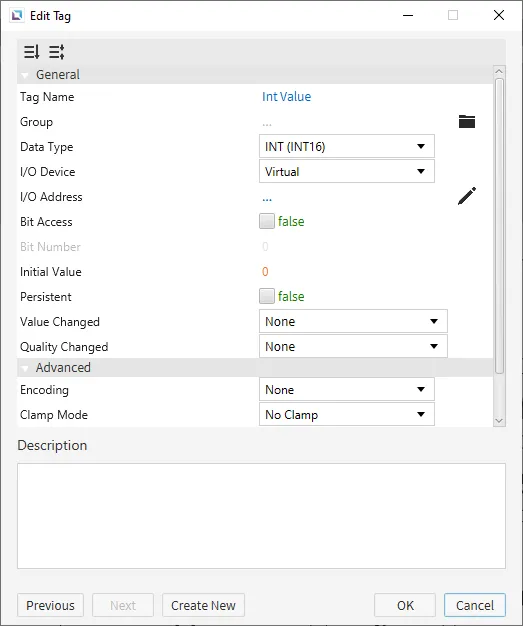
Task: Enable the Persistent checkbox
Action: [x=267, y=296]
